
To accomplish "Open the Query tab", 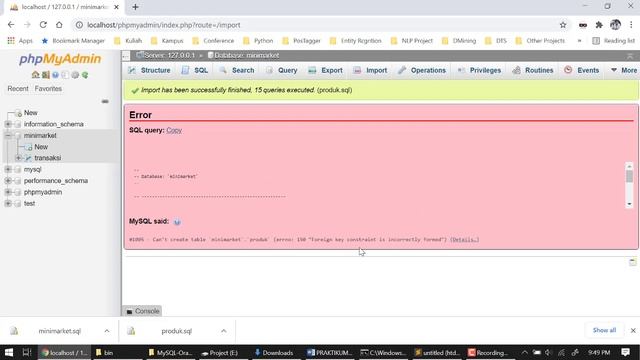I will (282, 70).
